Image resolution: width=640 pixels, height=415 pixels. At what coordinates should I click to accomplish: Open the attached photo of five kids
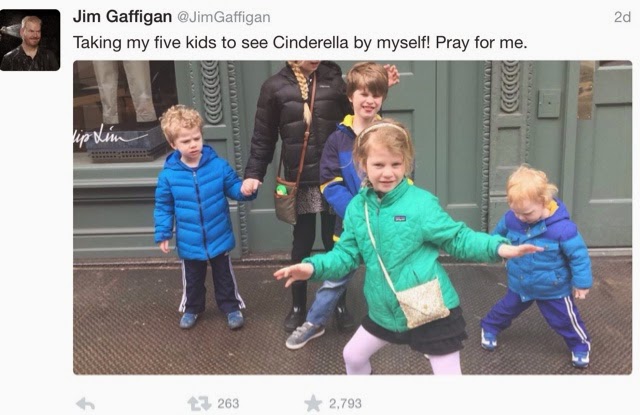tap(352, 217)
